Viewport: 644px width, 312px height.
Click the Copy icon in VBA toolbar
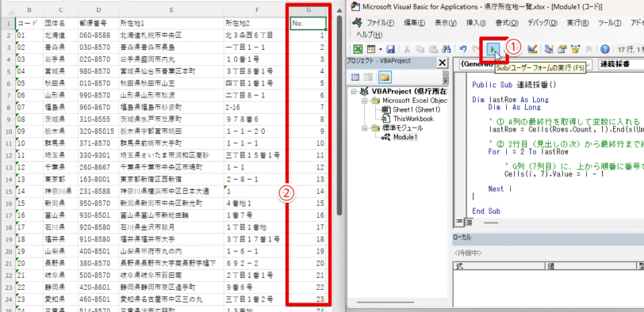(420, 49)
